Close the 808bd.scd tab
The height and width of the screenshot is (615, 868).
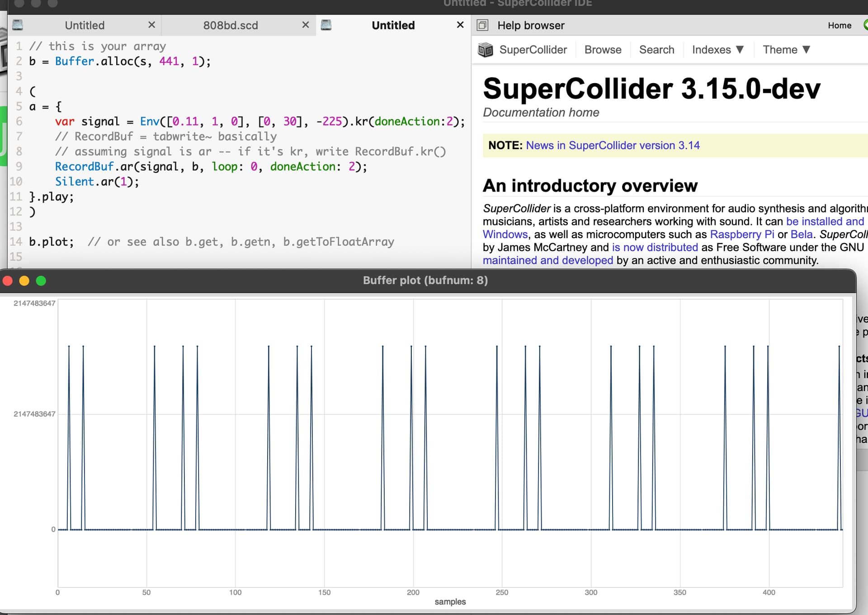[306, 25]
